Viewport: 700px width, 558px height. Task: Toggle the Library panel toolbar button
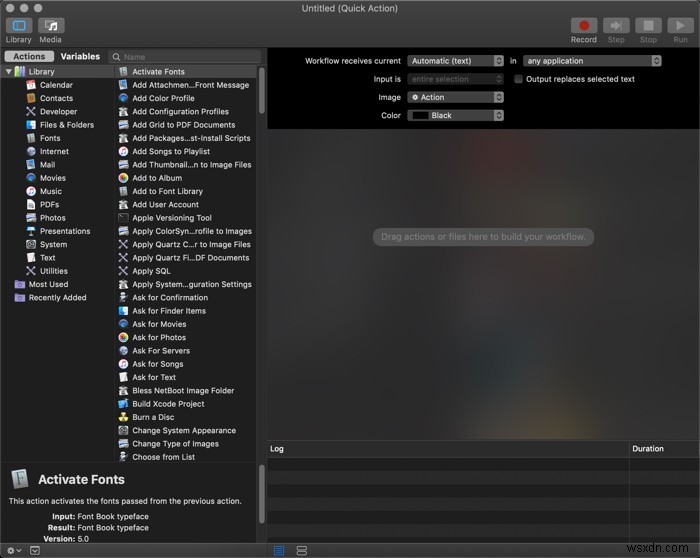pos(19,25)
